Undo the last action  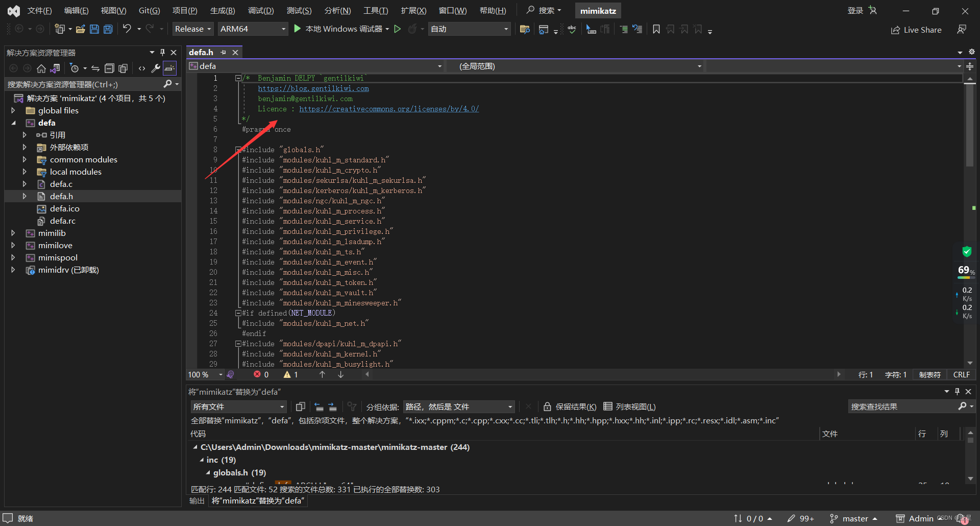point(127,29)
